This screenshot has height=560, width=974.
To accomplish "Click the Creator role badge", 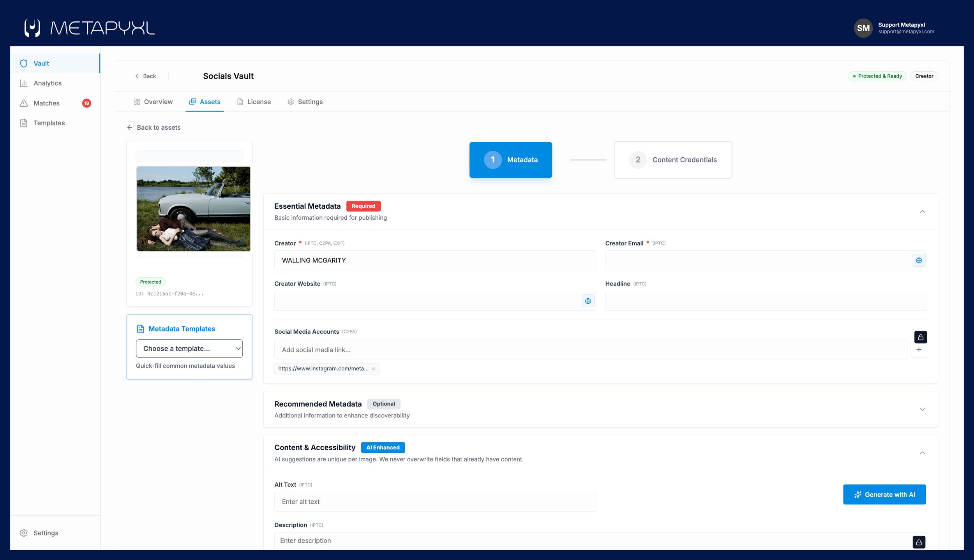I will click(x=924, y=76).
